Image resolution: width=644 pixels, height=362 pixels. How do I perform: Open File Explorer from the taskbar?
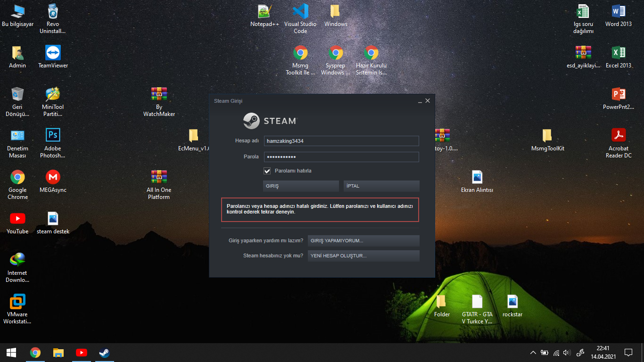pyautogui.click(x=58, y=353)
